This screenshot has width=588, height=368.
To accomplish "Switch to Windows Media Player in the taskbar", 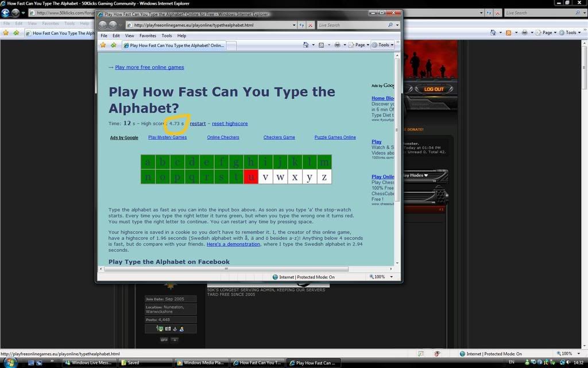I will 201,363.
